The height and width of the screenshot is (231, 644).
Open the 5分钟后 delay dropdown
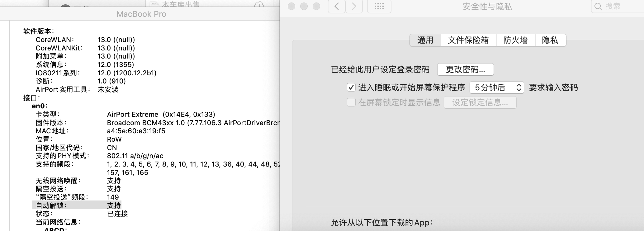coord(497,87)
